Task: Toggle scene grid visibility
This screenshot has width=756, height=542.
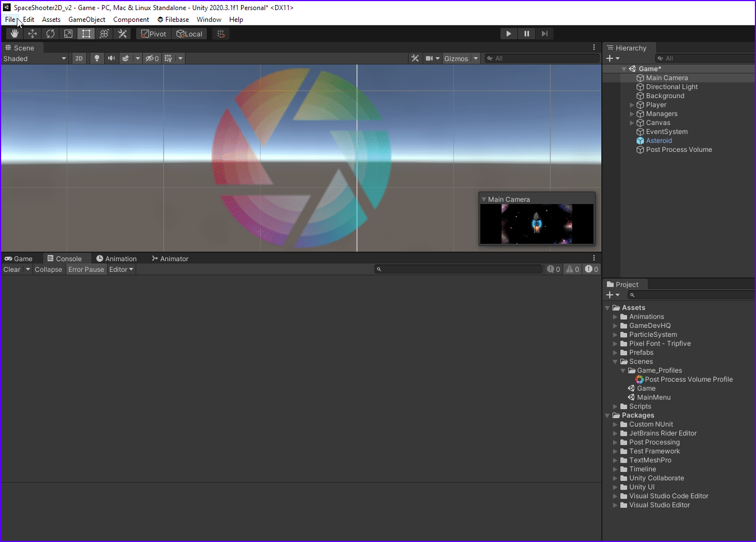Action: point(168,58)
